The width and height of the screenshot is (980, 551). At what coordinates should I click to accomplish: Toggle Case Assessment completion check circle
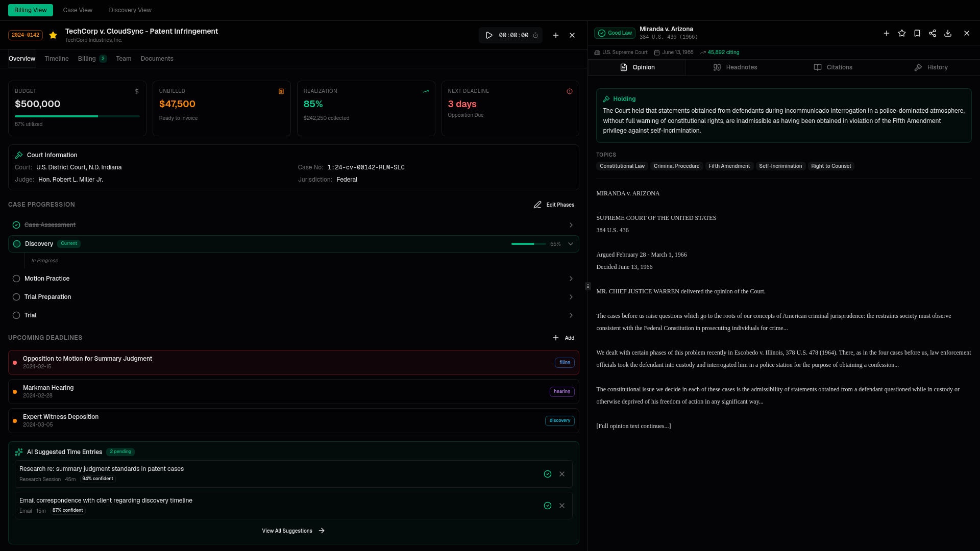[x=16, y=225]
